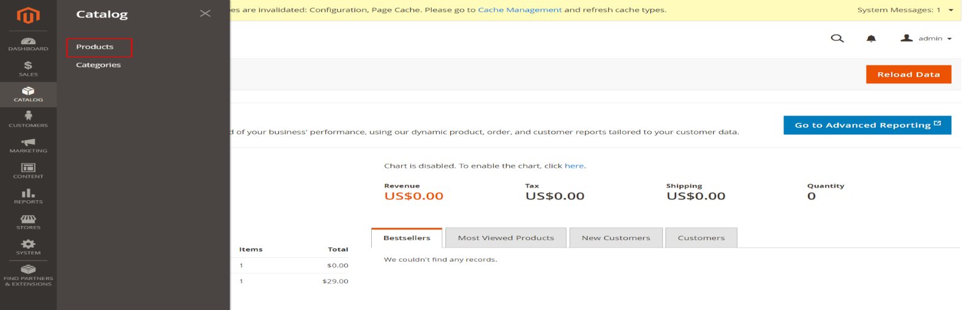Screen dimensions: 980x310
Task: Select Categories in the Catalog menu
Action: [98, 65]
